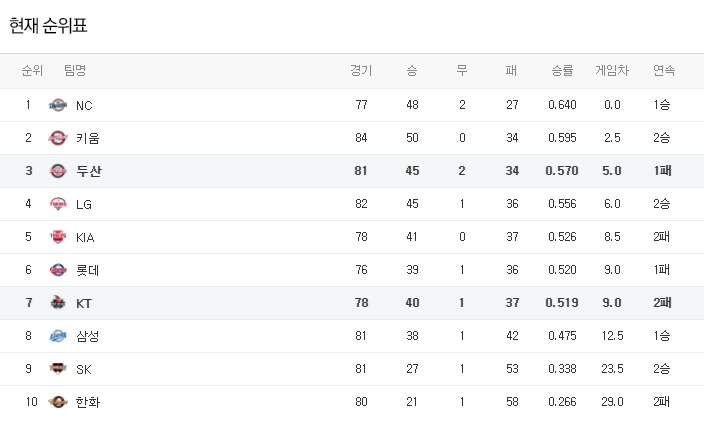Click the 키움 team logo icon
704x436 pixels.
pyautogui.click(x=58, y=138)
